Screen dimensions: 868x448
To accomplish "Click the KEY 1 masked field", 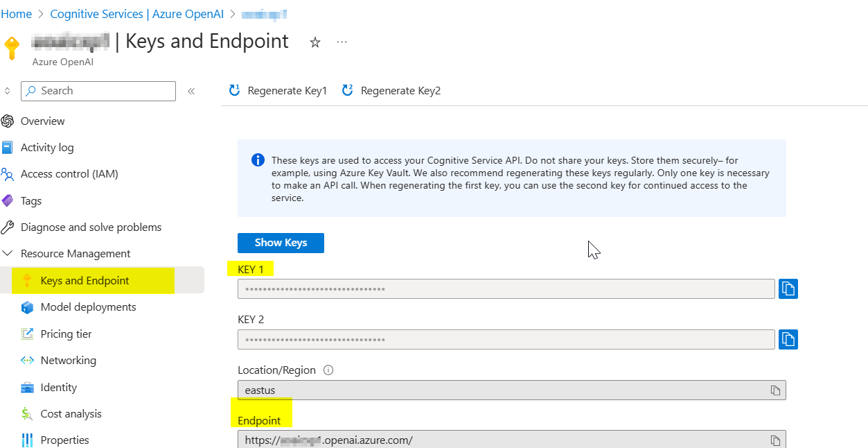I will (x=506, y=288).
